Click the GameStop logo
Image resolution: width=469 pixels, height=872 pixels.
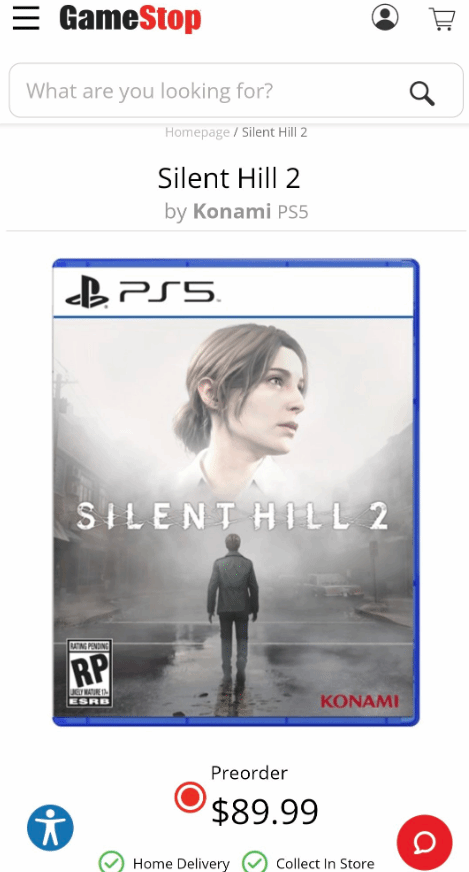(130, 18)
